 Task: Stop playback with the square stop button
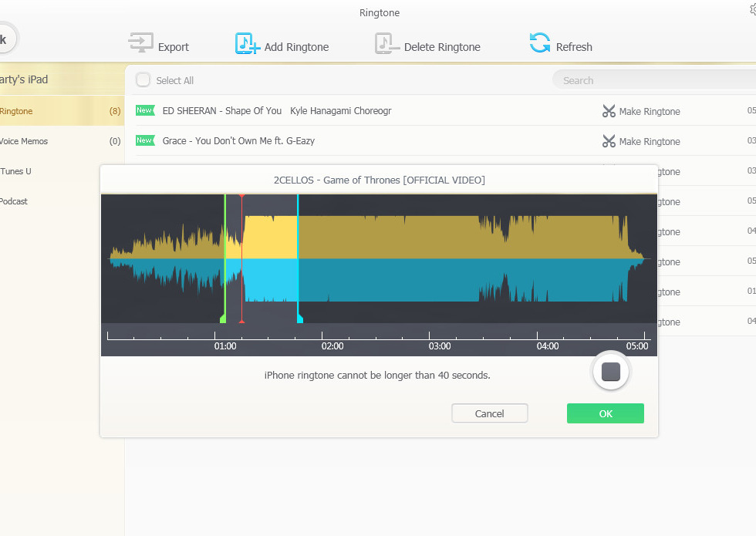[x=611, y=372]
